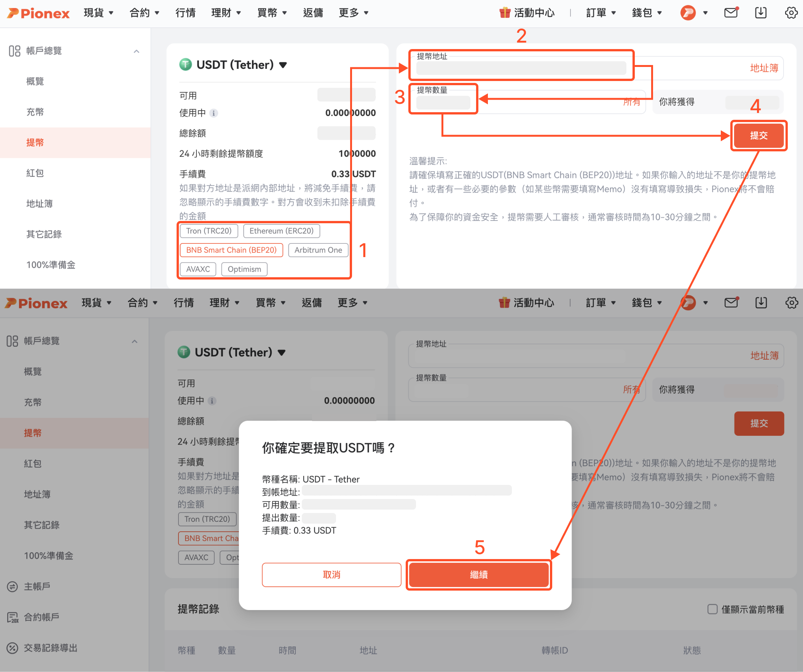Viewport: 803px width, 672px height.
Task: Click 繼續 in the confirmation dialog
Action: point(479,575)
